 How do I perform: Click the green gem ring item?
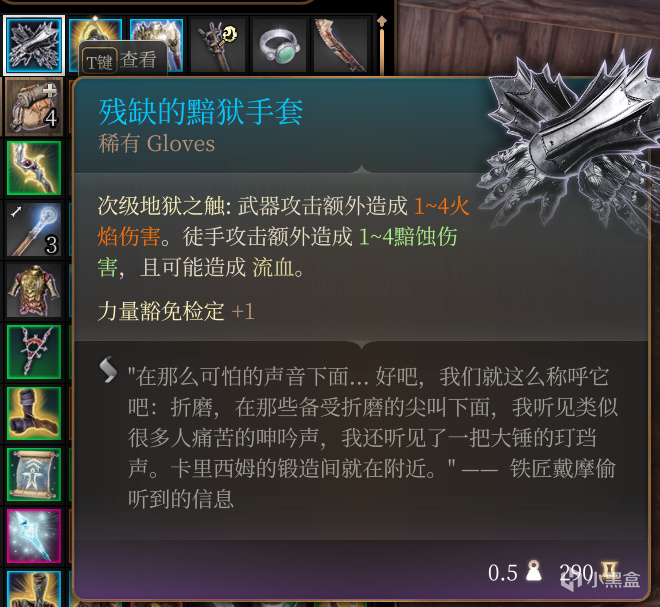[x=279, y=45]
